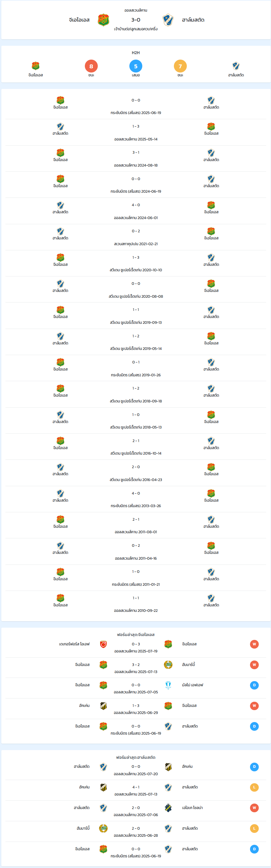Click the W badge for 2025-07-19 match
Screen dimensions: 271x868
click(254, 644)
